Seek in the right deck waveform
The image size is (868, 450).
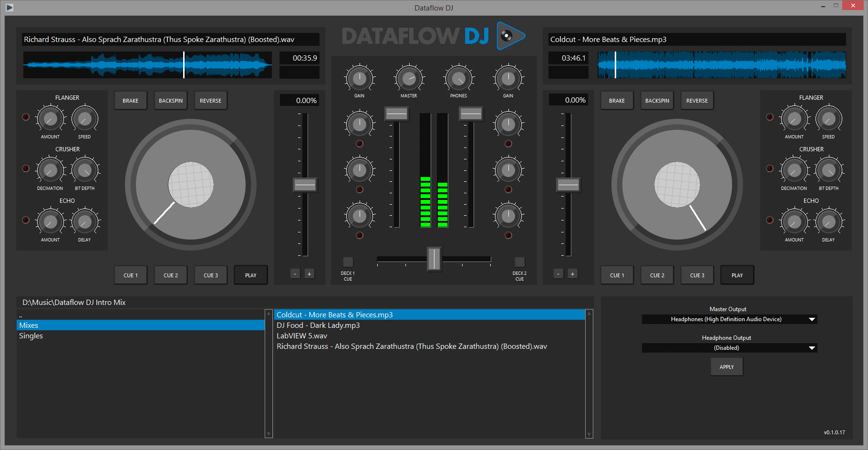click(722, 65)
